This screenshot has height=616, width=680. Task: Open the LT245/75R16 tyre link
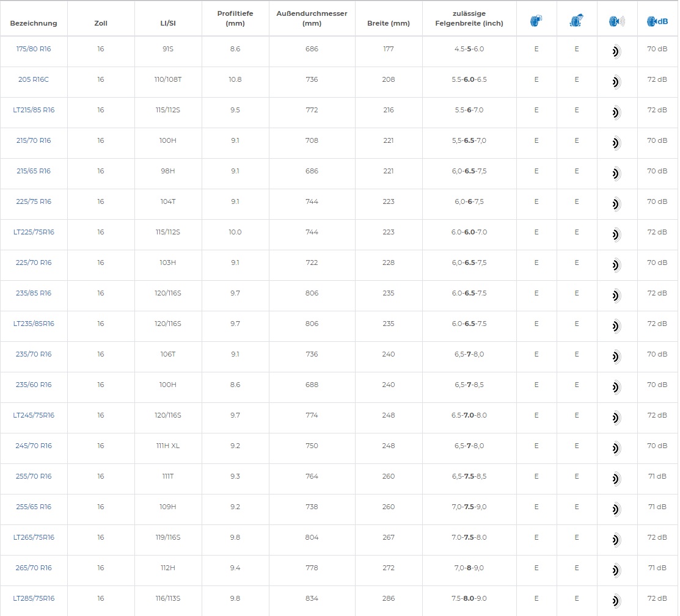[x=34, y=415]
